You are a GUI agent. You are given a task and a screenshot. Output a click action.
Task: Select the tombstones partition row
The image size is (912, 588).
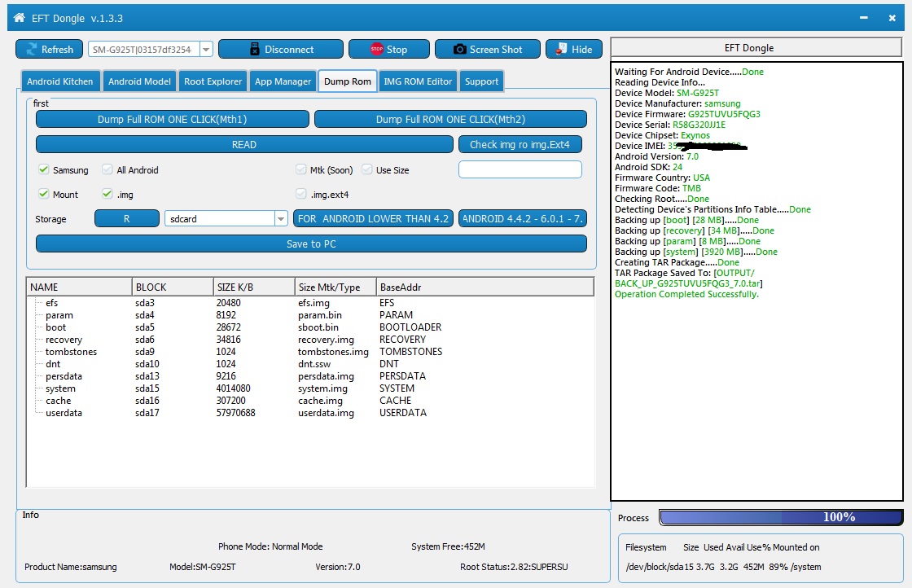click(x=310, y=352)
